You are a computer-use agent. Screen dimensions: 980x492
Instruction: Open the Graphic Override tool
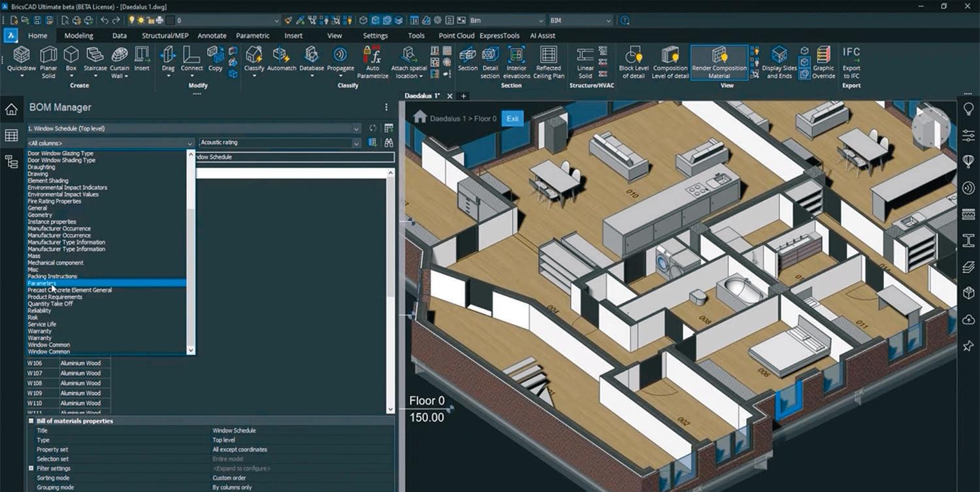coord(823,62)
